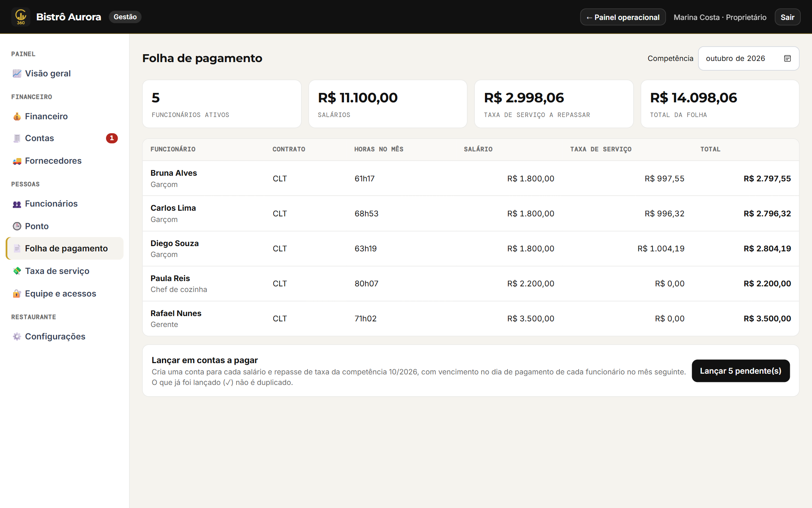Open Visão geral in the sidebar
The image size is (812, 508).
pyautogui.click(x=65, y=73)
